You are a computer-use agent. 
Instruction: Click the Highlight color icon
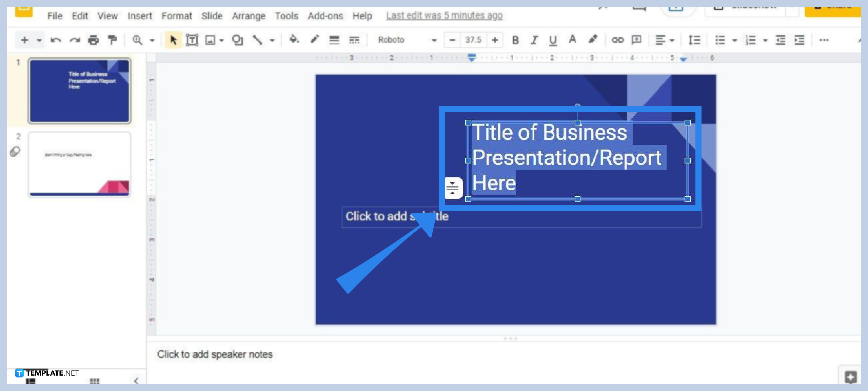[592, 39]
